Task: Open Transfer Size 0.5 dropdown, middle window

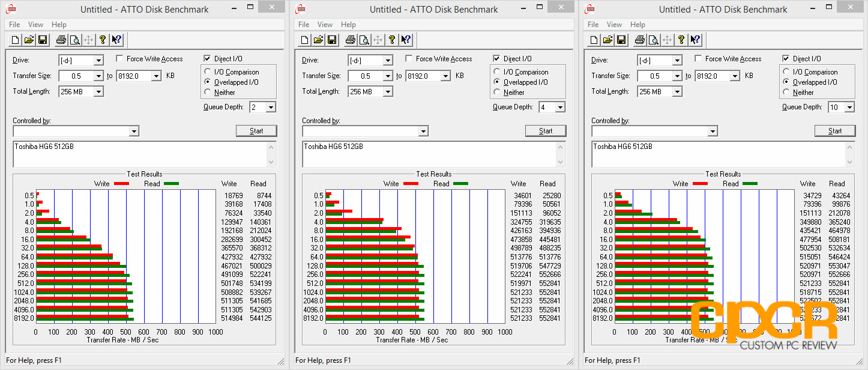Action: 388,76
